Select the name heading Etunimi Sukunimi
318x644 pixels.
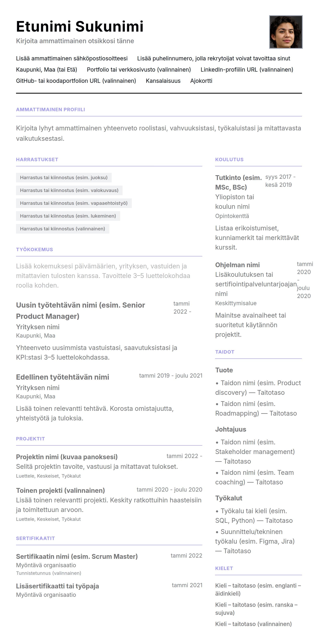pyautogui.click(x=80, y=26)
